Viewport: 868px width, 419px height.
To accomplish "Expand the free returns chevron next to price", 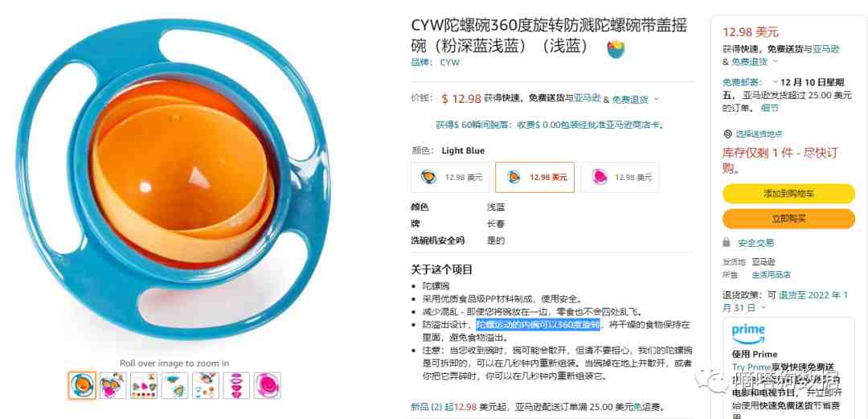I will (657, 99).
